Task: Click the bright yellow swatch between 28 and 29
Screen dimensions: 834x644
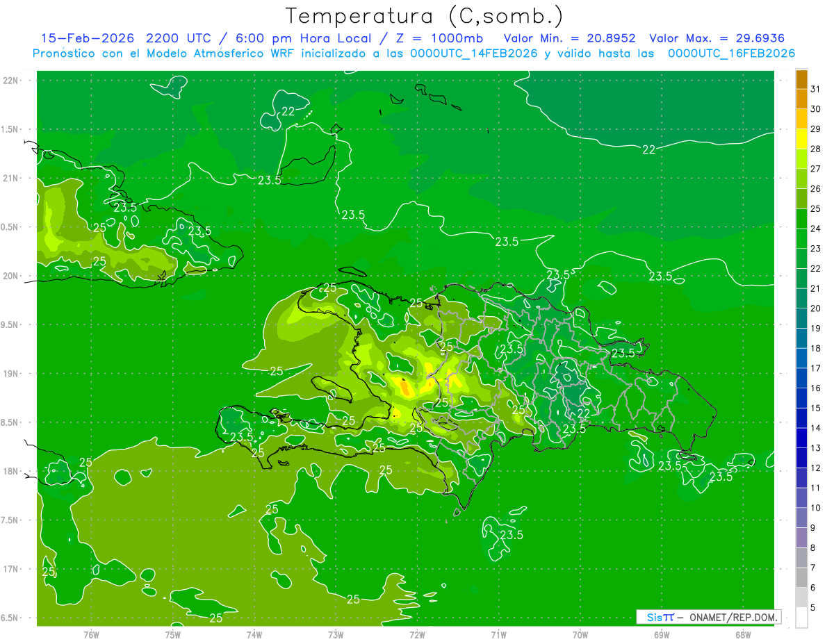Action: click(x=801, y=139)
